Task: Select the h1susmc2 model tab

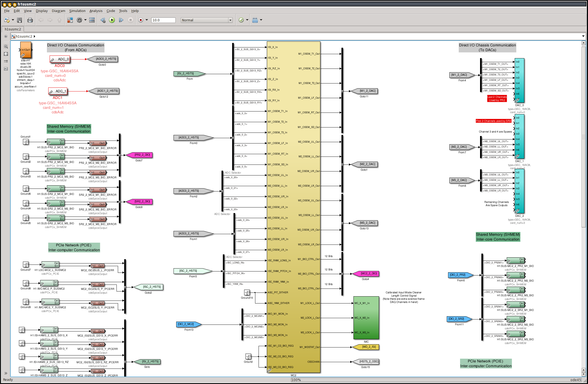Action: point(13,29)
